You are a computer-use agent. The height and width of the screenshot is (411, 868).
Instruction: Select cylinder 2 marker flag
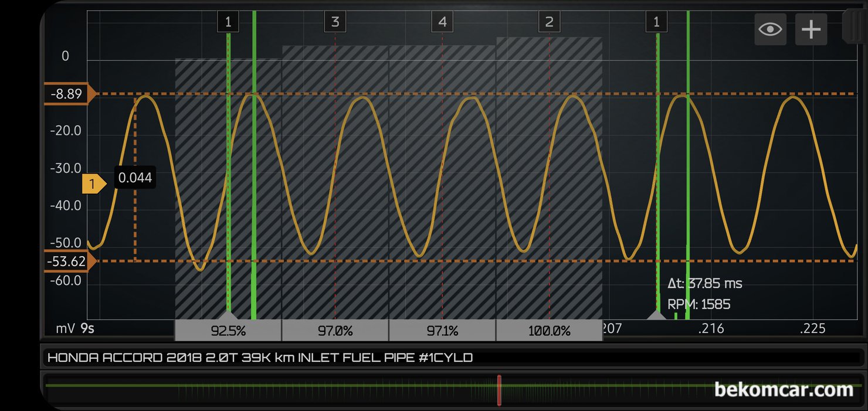tap(549, 22)
